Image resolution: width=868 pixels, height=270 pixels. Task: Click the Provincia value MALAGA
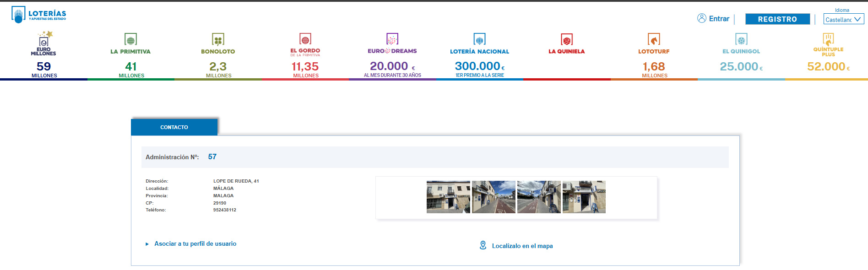[x=223, y=196]
